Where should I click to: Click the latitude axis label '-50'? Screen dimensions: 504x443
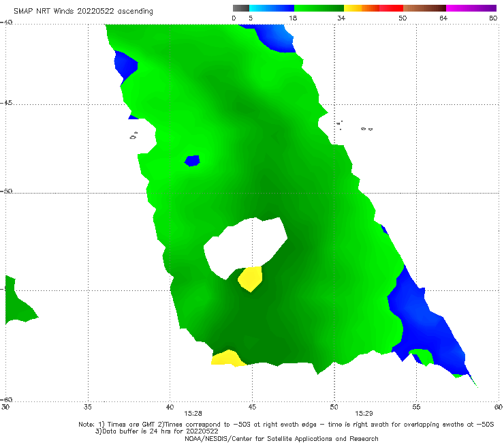click(x=6, y=191)
